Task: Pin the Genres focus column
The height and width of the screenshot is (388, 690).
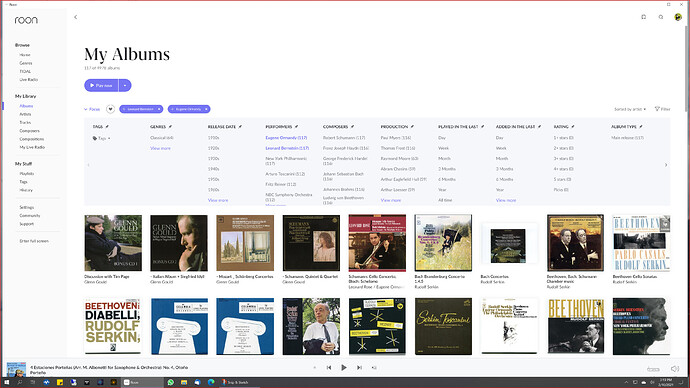Action: (x=170, y=127)
